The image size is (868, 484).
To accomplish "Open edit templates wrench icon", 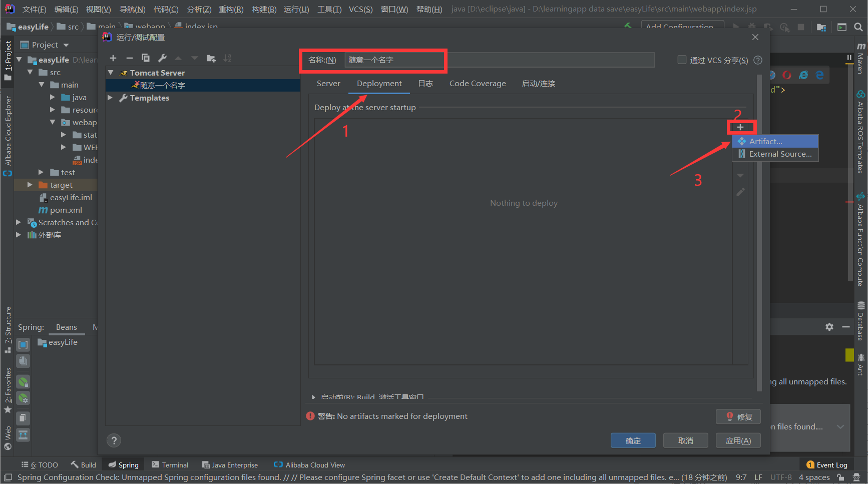I will click(x=162, y=58).
